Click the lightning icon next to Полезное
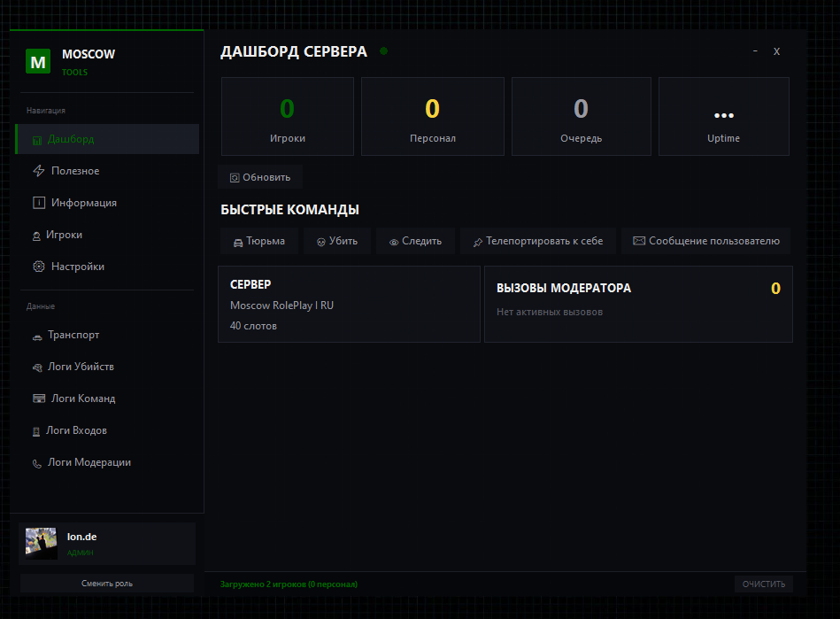Viewport: 840px width, 619px height. (39, 171)
